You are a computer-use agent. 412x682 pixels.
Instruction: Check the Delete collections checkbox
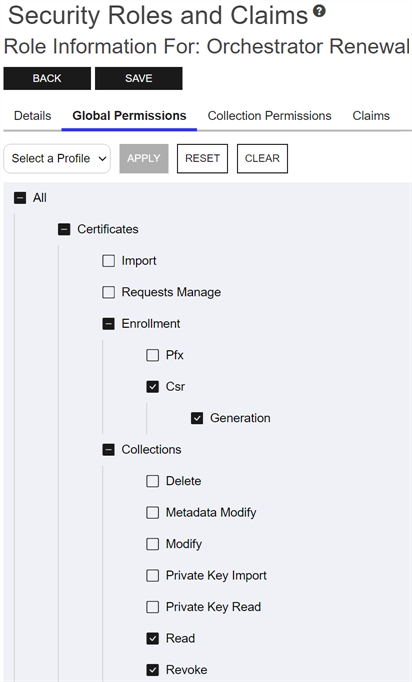point(153,481)
